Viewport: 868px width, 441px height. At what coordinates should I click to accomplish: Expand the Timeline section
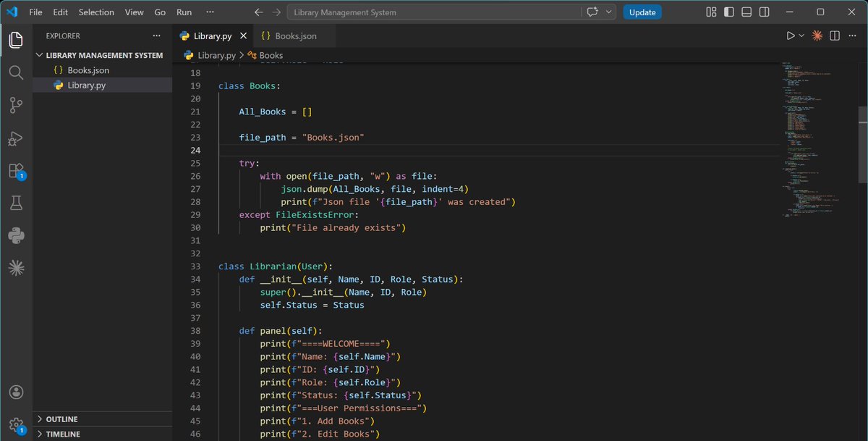coord(102,434)
